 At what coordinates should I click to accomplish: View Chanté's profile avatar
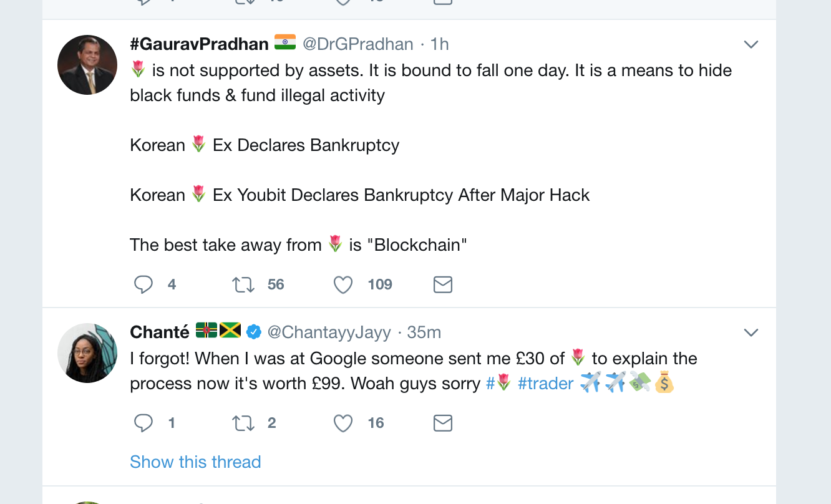click(87, 353)
